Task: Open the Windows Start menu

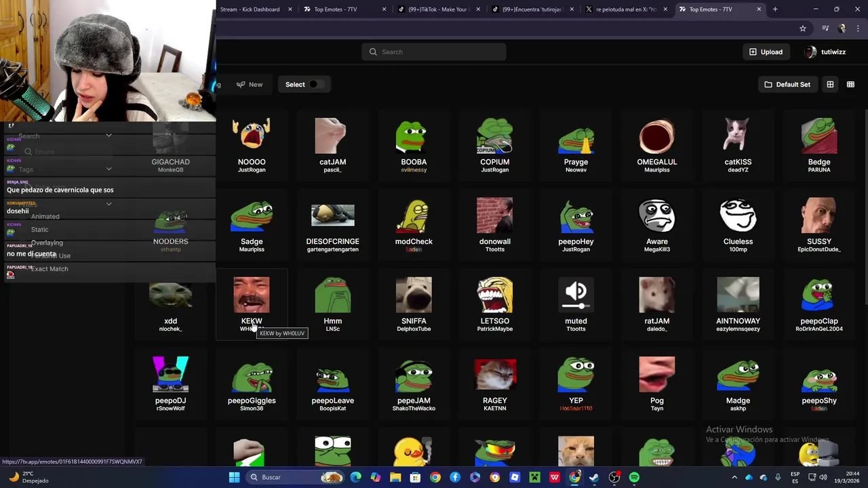Action: (x=234, y=477)
